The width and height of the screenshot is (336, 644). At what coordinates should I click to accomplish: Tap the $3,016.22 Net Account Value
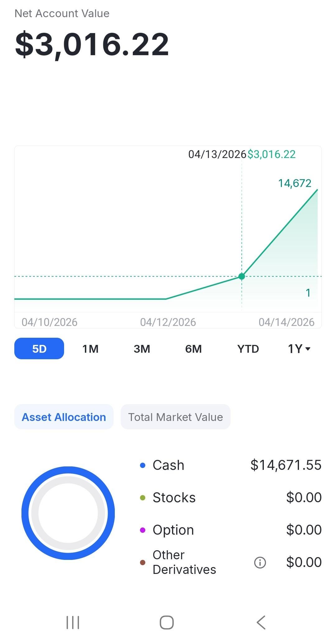click(x=92, y=44)
